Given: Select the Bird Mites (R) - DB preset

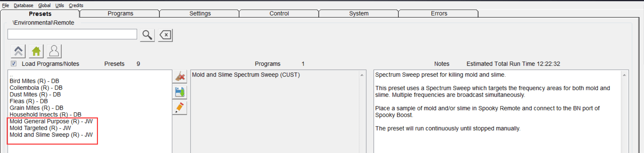Looking at the screenshot, I should 34,81.
